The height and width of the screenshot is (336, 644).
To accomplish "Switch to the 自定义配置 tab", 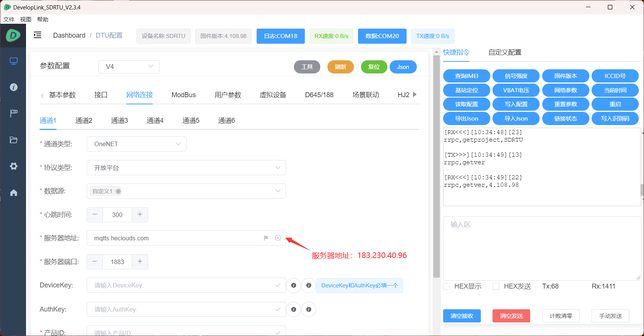I will [505, 52].
